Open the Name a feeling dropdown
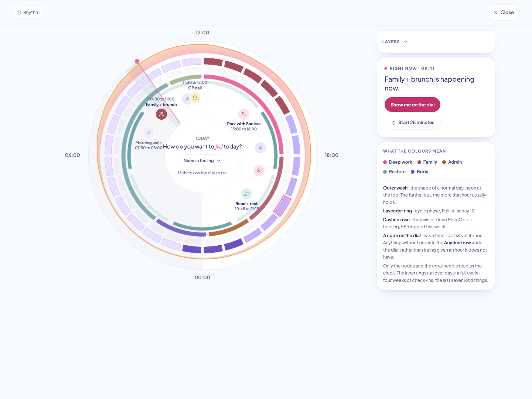This screenshot has height=399, width=532. click(x=202, y=161)
